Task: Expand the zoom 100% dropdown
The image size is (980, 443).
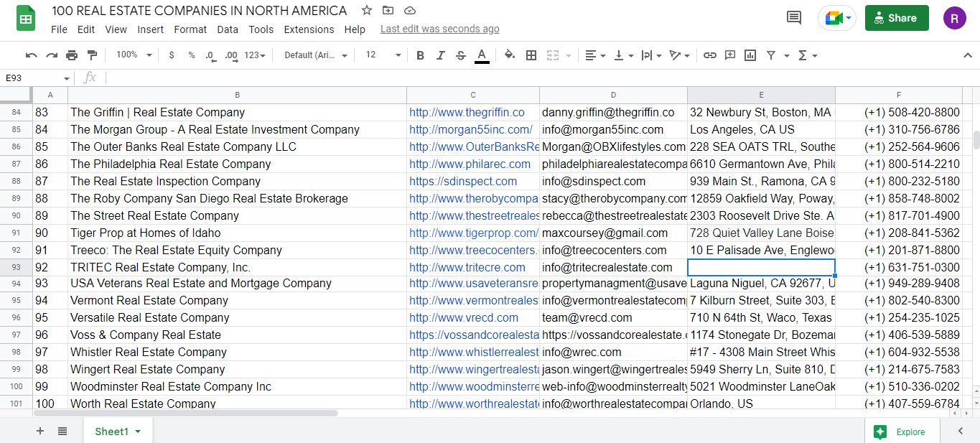Action: click(x=134, y=55)
